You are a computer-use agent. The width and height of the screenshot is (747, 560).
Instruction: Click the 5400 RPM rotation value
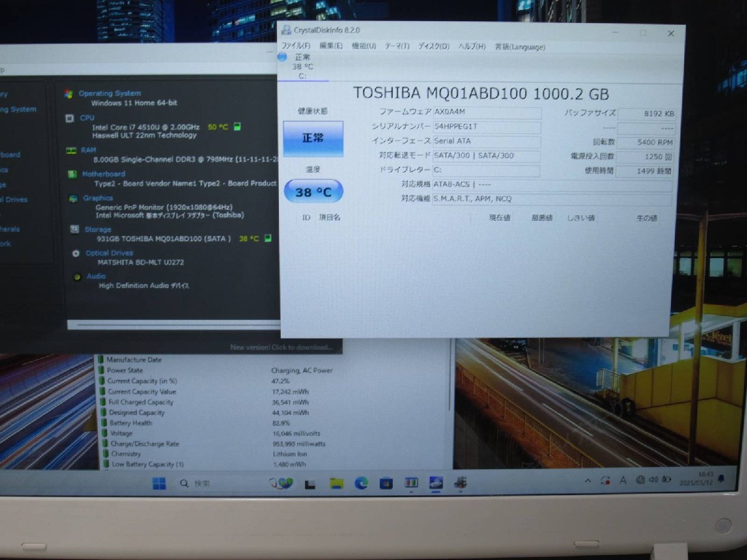[x=647, y=142]
